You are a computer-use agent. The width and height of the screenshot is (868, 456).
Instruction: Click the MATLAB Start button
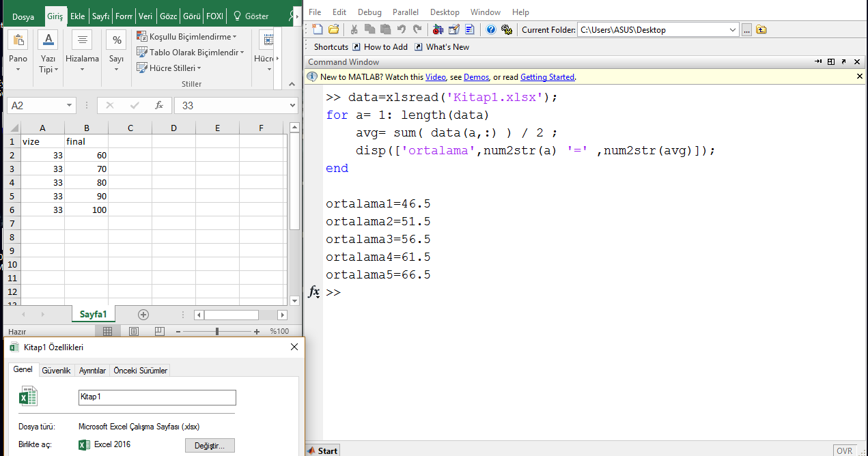coord(322,451)
